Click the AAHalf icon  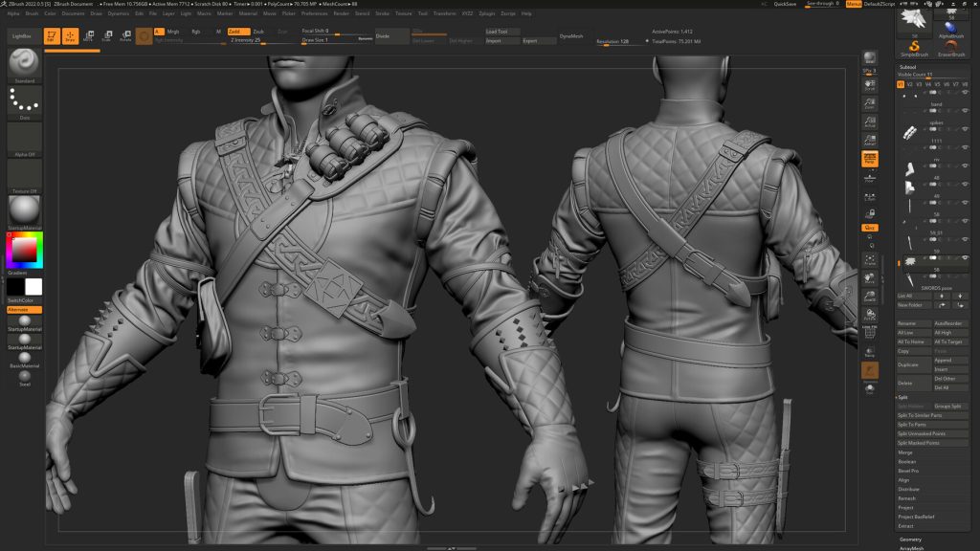coord(869,140)
